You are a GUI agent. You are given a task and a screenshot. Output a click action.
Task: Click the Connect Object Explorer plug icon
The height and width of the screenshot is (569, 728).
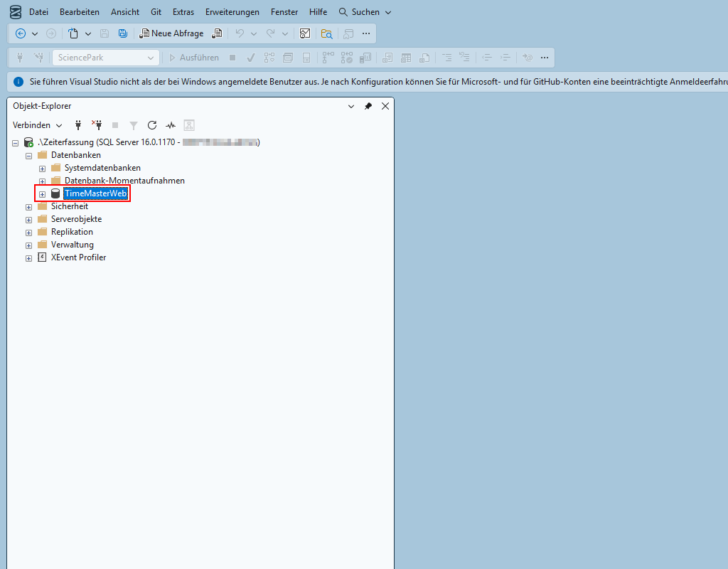pos(79,125)
